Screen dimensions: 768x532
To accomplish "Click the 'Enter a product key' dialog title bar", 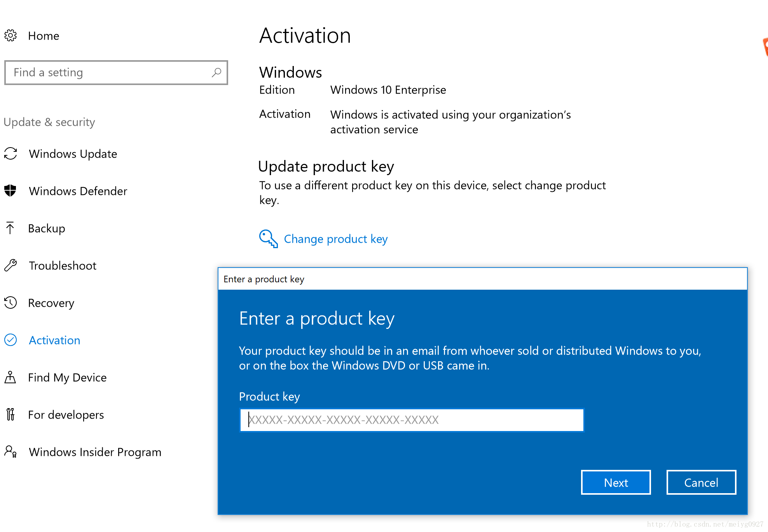I will point(483,279).
